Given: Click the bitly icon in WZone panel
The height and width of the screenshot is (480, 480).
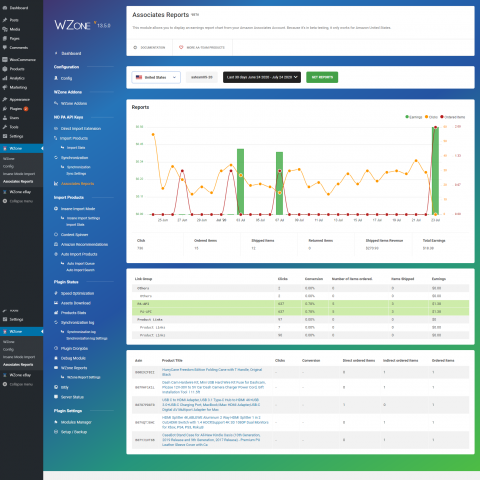Looking at the screenshot, I should (56, 387).
